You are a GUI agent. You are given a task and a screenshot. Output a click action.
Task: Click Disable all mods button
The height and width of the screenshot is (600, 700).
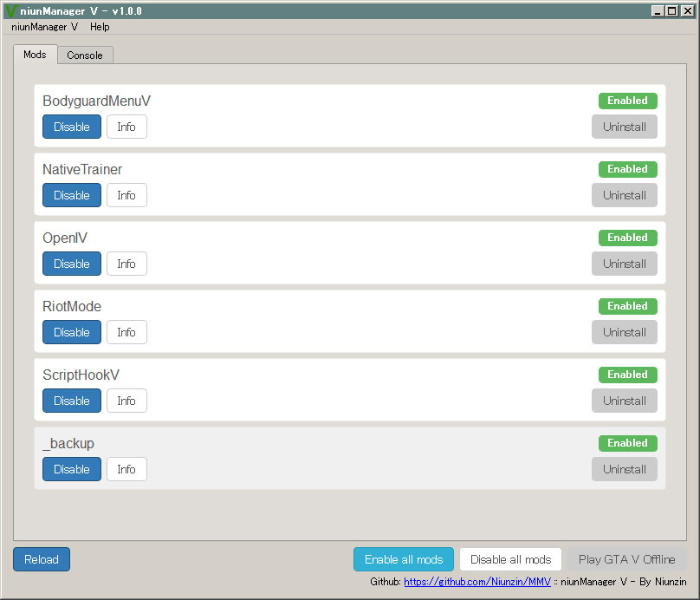tap(511, 559)
